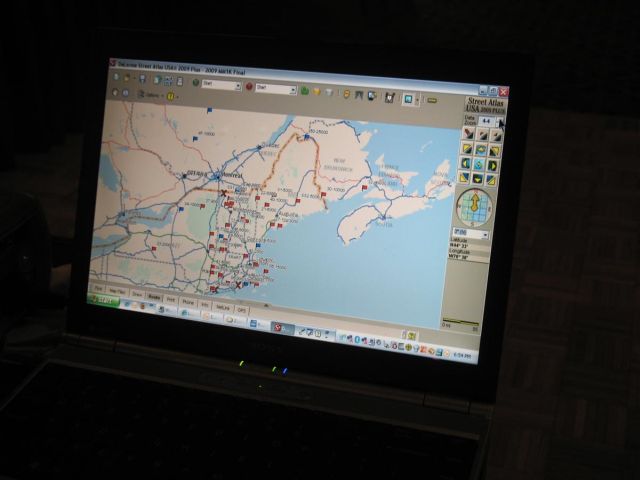Click the Windows Start button

click(103, 300)
